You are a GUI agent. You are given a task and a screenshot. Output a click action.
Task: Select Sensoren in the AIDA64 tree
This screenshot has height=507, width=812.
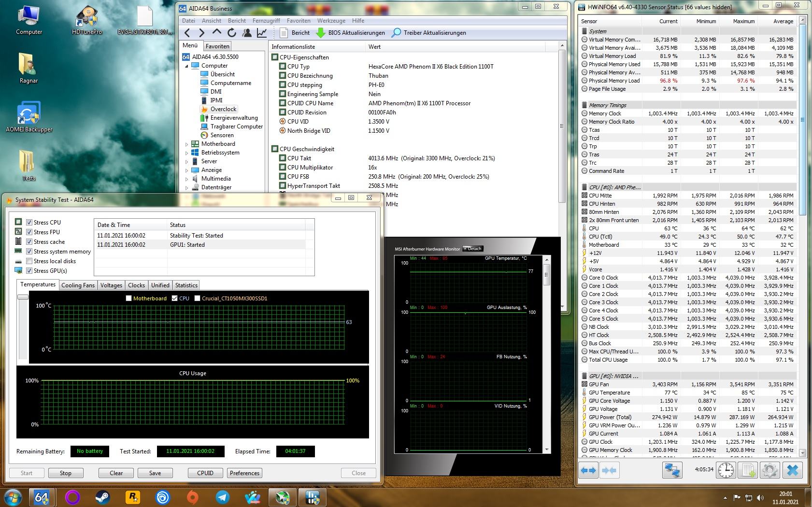(x=222, y=135)
